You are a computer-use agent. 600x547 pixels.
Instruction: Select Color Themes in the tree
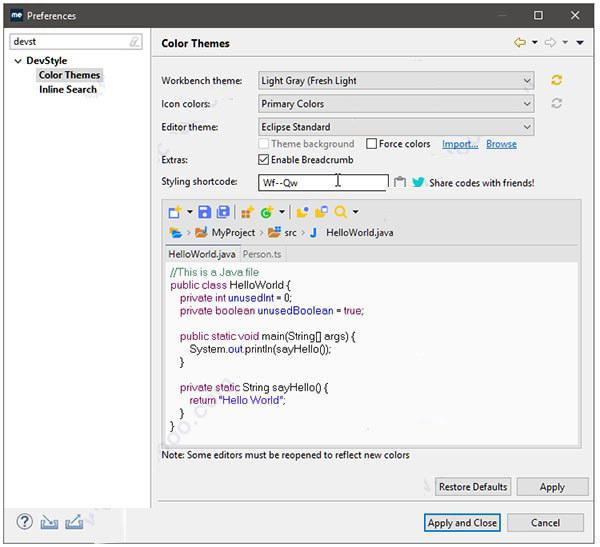(69, 75)
